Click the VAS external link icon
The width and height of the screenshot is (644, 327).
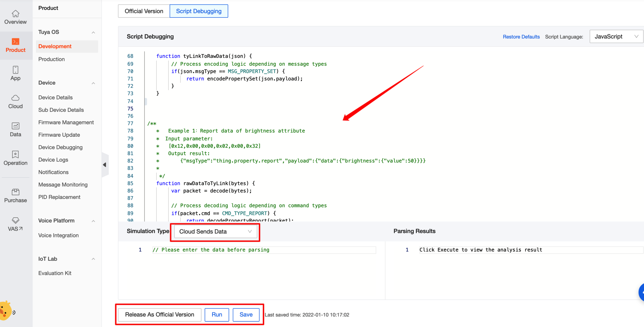click(x=15, y=223)
